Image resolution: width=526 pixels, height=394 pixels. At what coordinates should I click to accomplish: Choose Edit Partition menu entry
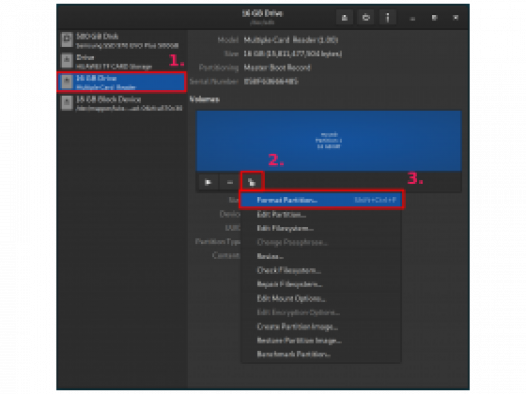click(321, 214)
